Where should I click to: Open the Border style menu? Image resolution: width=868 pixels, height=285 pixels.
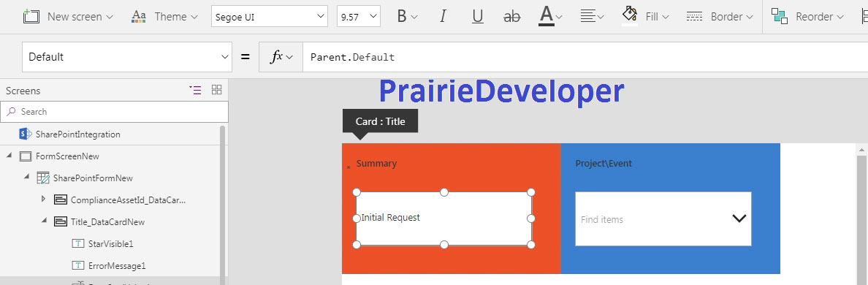pyautogui.click(x=720, y=17)
